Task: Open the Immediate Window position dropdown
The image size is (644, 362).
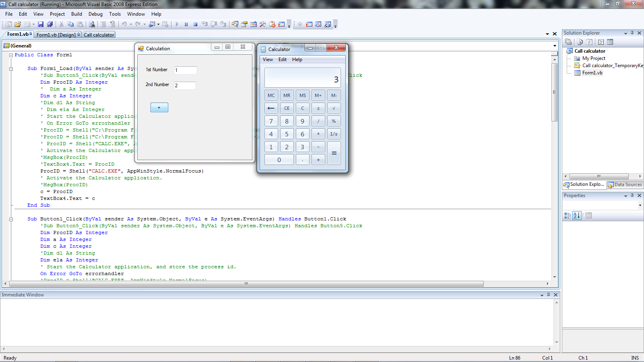Action: pyautogui.click(x=542, y=295)
